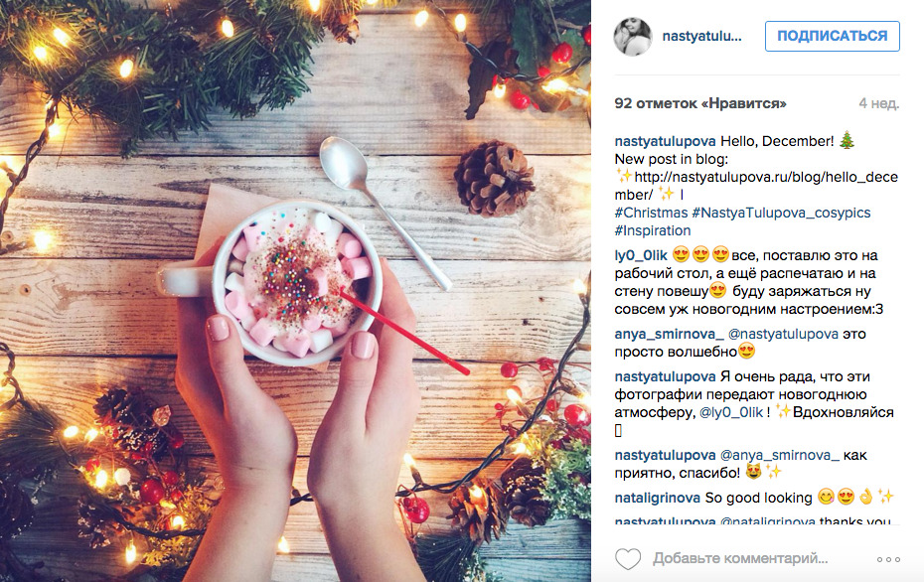Click nastyatulupova username replying to ly0_0lik
This screenshot has width=924, height=582.
click(x=665, y=376)
